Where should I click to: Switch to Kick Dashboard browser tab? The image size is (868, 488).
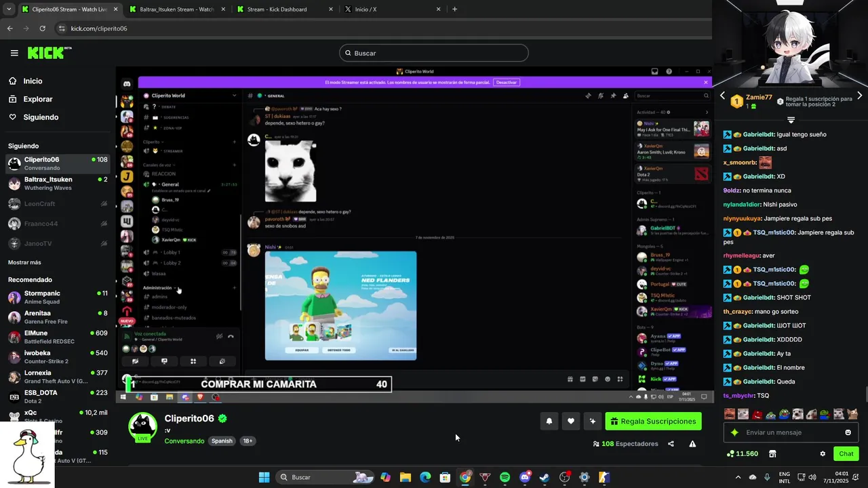pos(285,9)
